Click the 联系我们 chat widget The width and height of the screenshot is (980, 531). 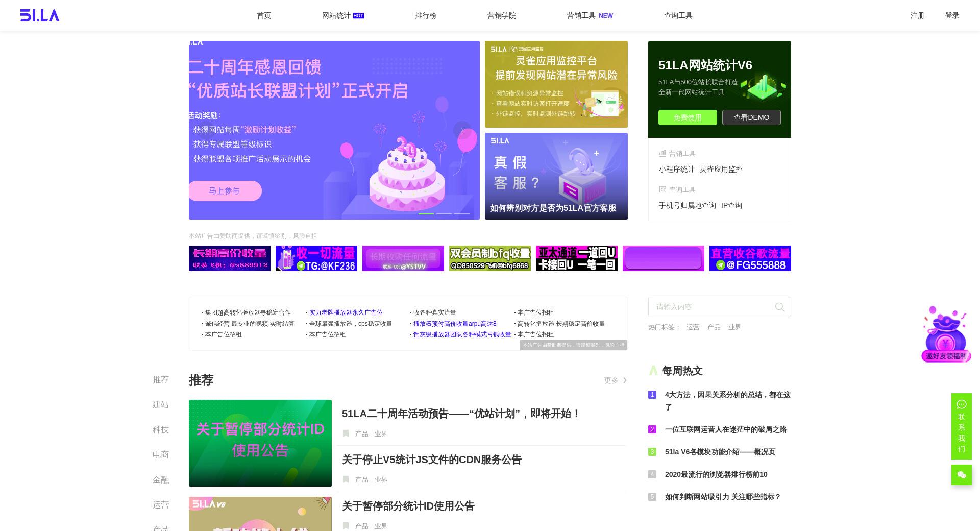click(962, 426)
